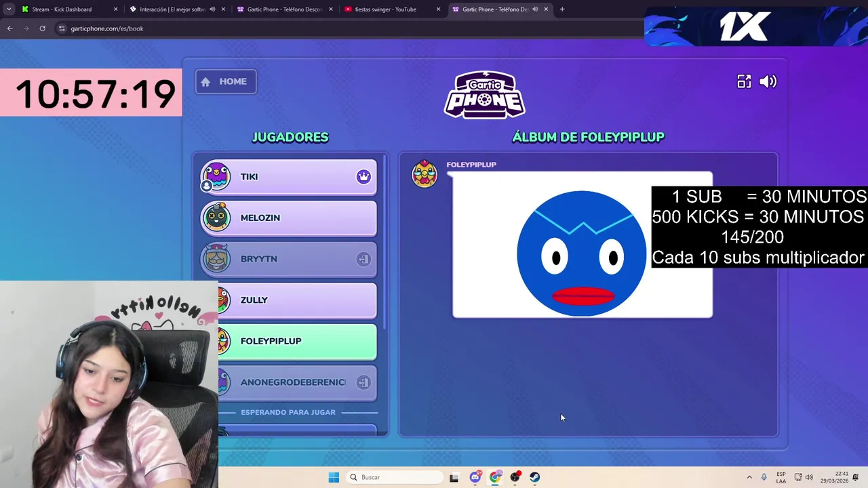Click TIKI's avatar icon

pyautogui.click(x=216, y=177)
